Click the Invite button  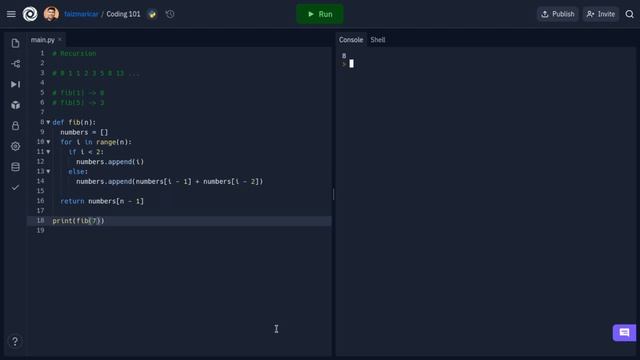click(601, 14)
